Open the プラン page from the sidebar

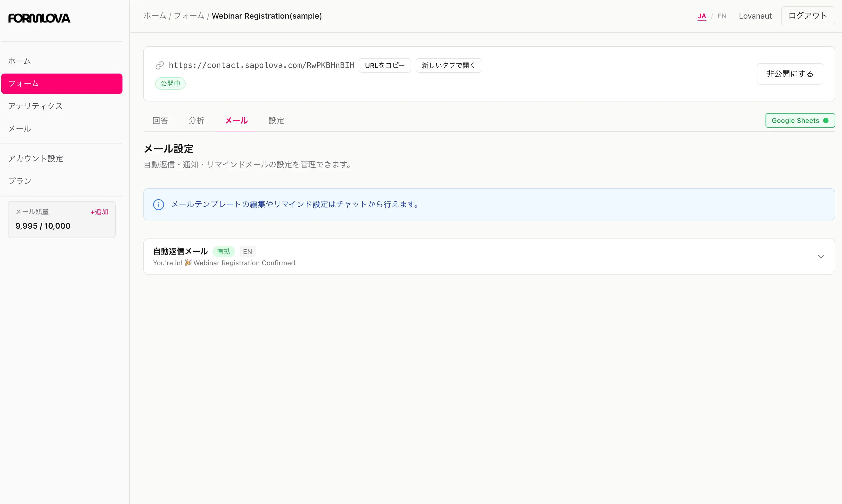point(19,181)
